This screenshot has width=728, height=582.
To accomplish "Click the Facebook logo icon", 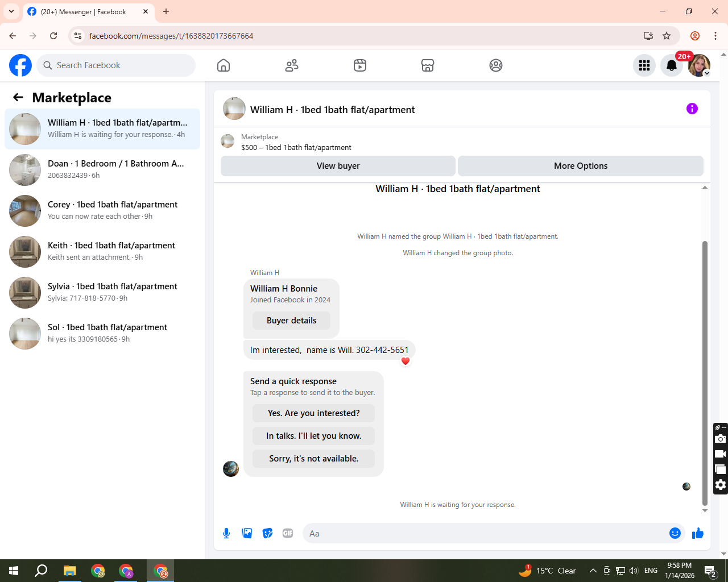I will point(20,65).
